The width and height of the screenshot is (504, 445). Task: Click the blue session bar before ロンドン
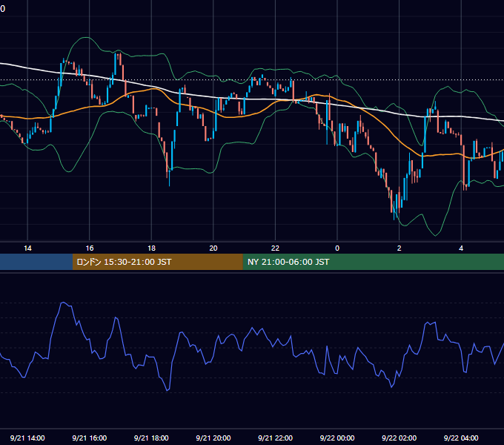pos(36,262)
